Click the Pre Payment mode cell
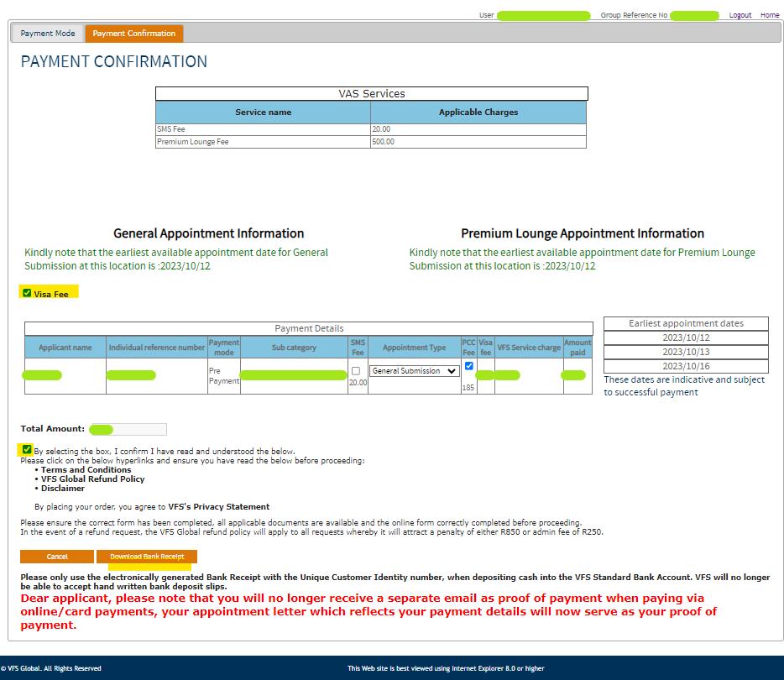784x680 pixels. (x=224, y=376)
